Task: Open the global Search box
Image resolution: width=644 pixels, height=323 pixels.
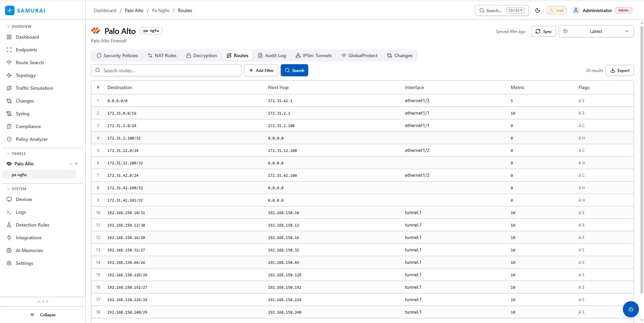Action: click(x=502, y=10)
